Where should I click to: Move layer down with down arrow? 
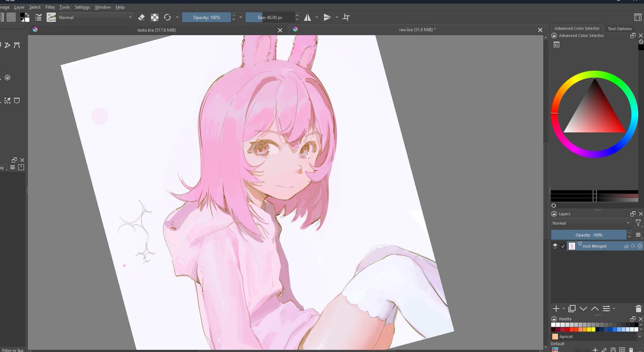pos(583,308)
